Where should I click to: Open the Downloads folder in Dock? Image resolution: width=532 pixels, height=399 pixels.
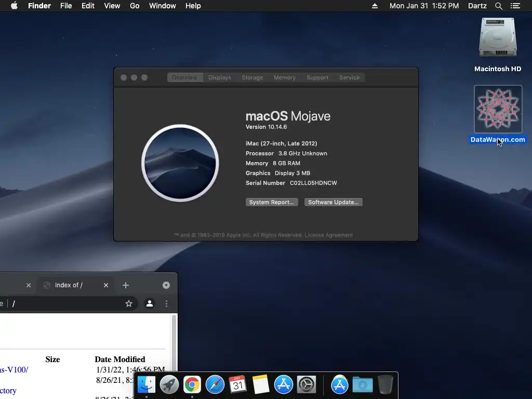tap(362, 385)
